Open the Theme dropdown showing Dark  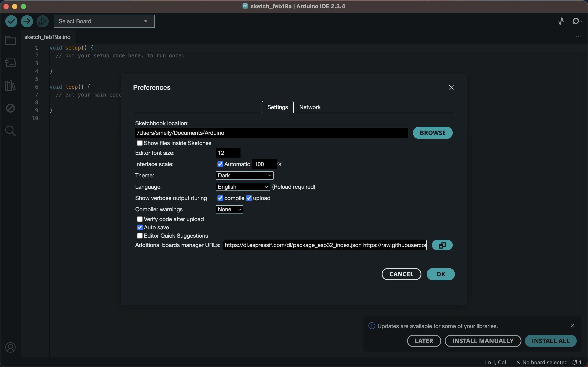coord(244,175)
